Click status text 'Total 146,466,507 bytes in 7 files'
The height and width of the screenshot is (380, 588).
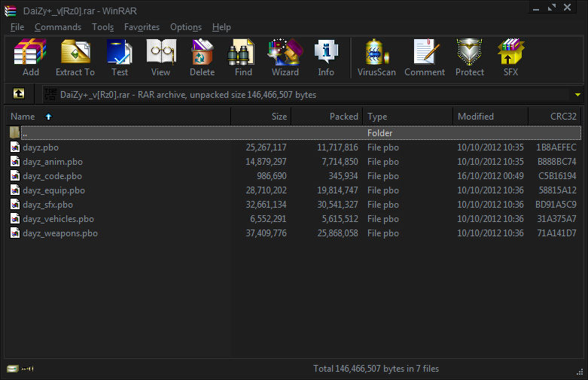click(376, 369)
